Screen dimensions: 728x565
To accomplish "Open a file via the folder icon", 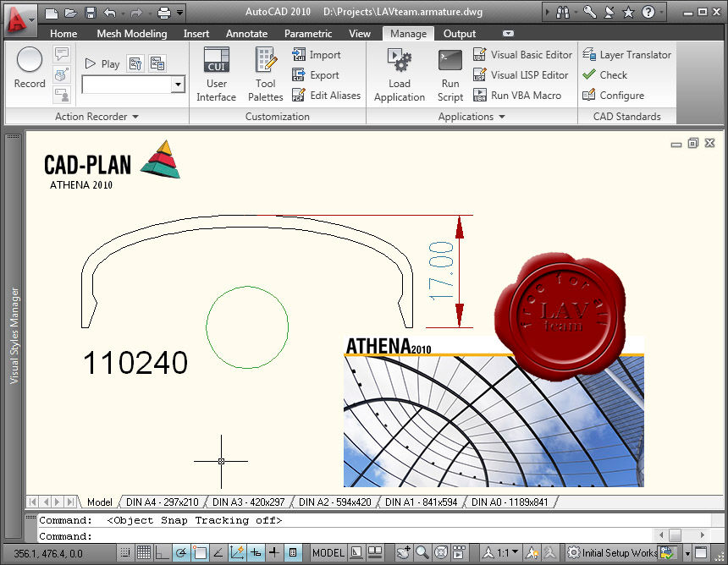I will click(71, 13).
